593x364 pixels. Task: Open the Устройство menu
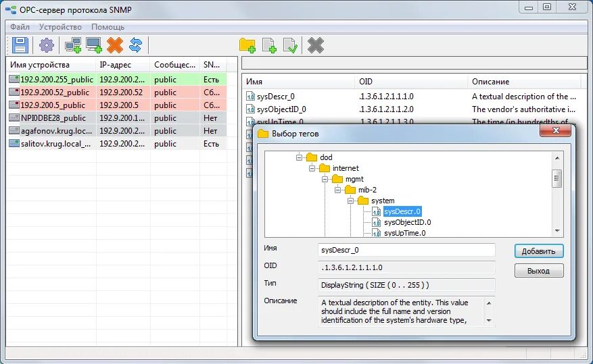click(60, 27)
